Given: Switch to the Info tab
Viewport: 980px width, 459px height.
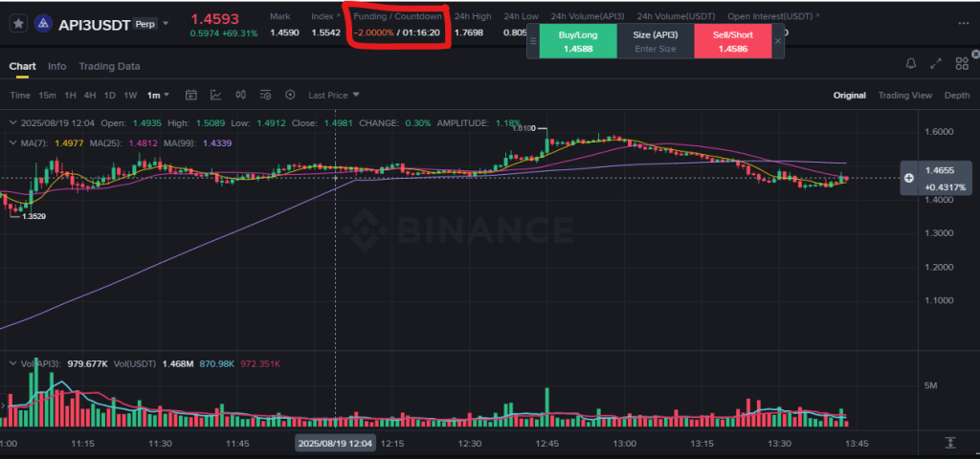Looking at the screenshot, I should coord(56,66).
